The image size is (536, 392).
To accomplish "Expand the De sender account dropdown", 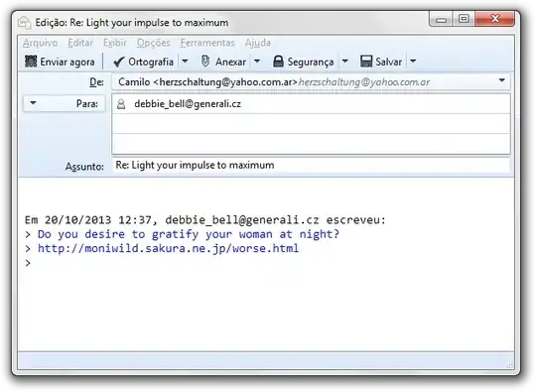I will [x=502, y=80].
